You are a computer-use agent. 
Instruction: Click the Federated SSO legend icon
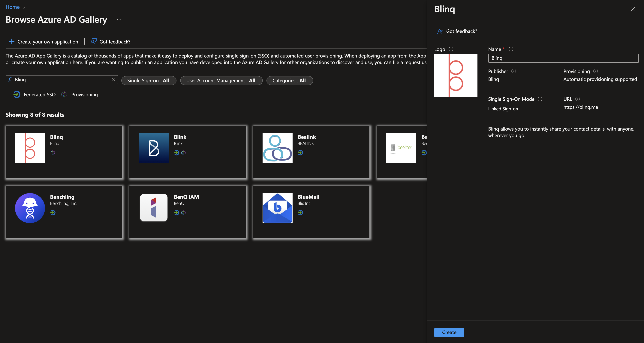(x=17, y=94)
